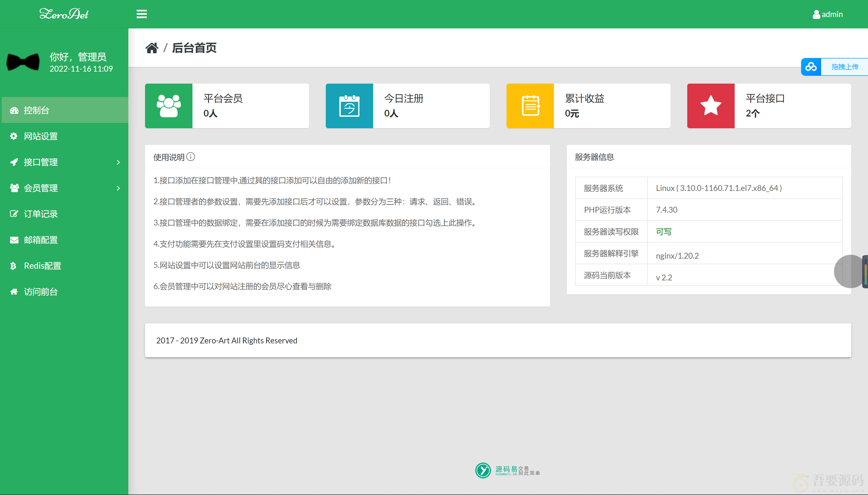Click the green 平台会员 users icon
The width and height of the screenshot is (868, 495).
(x=169, y=106)
